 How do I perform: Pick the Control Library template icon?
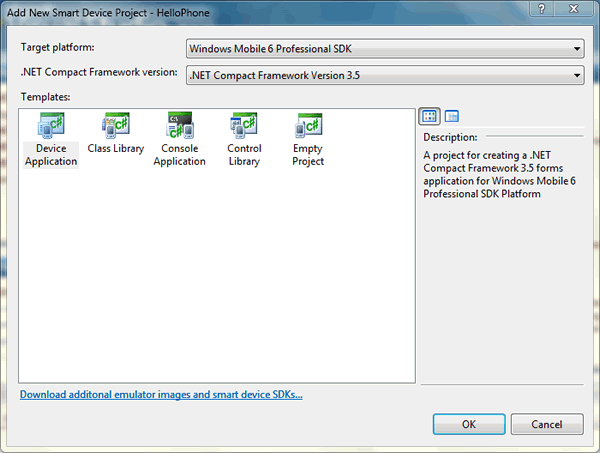244,125
